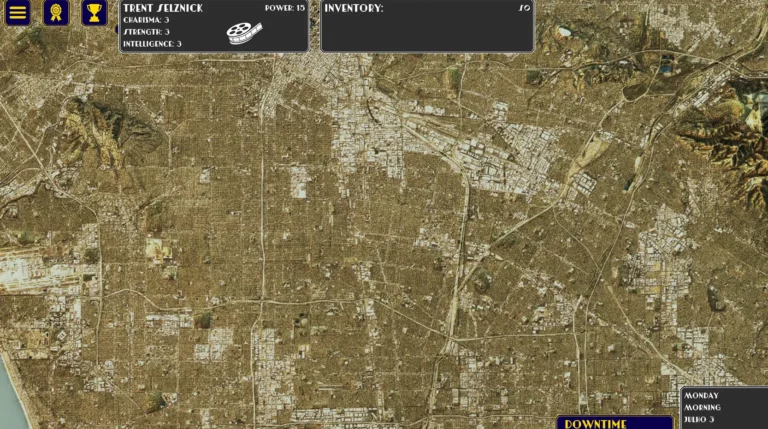Click the Morning time-of-day label

[x=703, y=408]
